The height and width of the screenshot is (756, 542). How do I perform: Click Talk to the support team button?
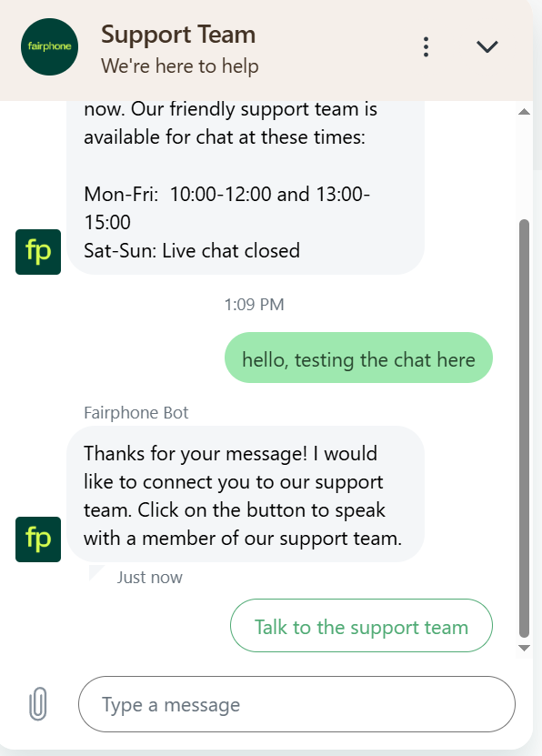(361, 625)
